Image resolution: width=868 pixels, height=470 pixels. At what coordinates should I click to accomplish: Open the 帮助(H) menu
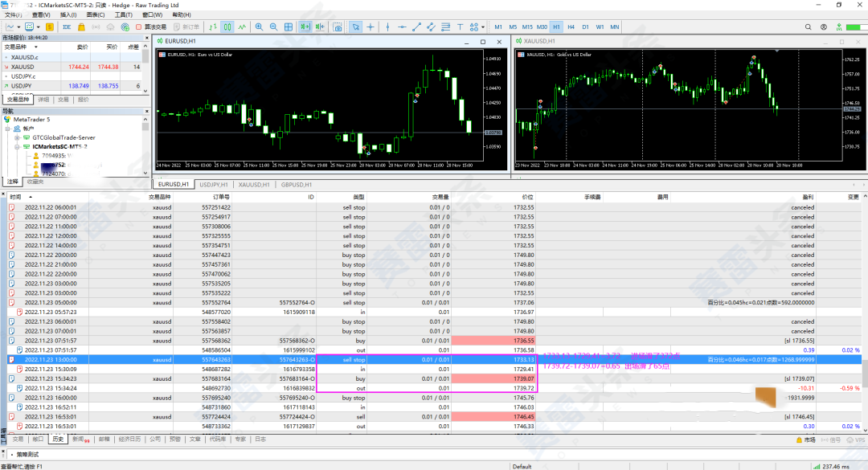click(182, 15)
